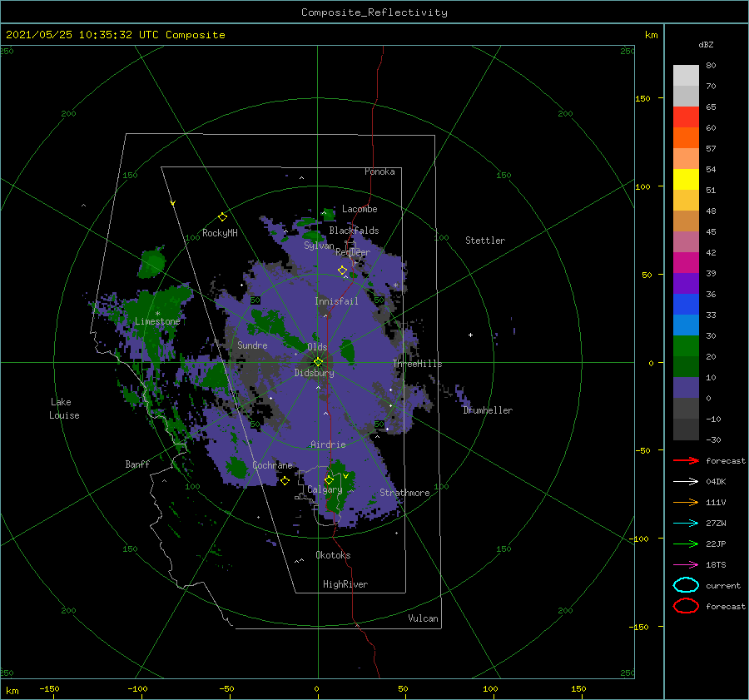Click the Innisfail city label
The width and height of the screenshot is (749, 700).
[336, 301]
